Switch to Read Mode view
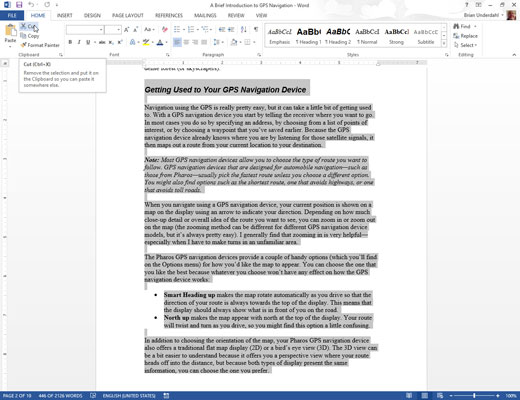520x400 pixels. [x=409, y=396]
